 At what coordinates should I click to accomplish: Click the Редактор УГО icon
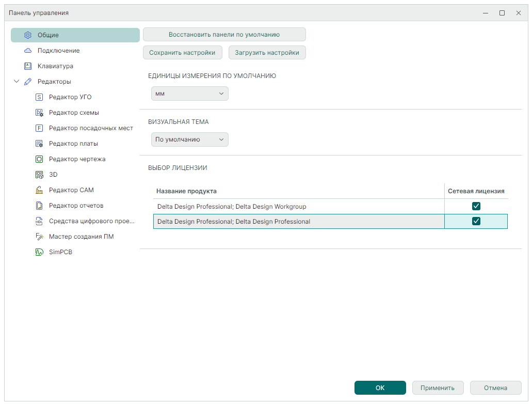tap(39, 97)
